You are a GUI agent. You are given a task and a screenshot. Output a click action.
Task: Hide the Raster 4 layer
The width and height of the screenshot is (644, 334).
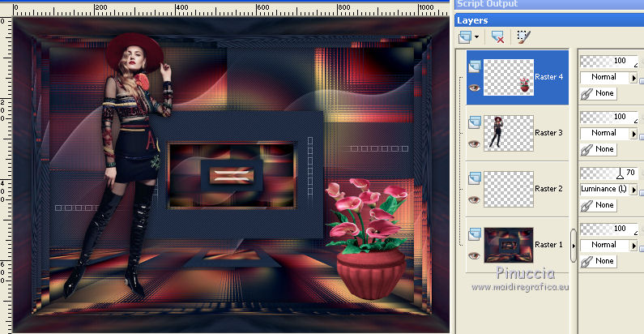pos(475,88)
